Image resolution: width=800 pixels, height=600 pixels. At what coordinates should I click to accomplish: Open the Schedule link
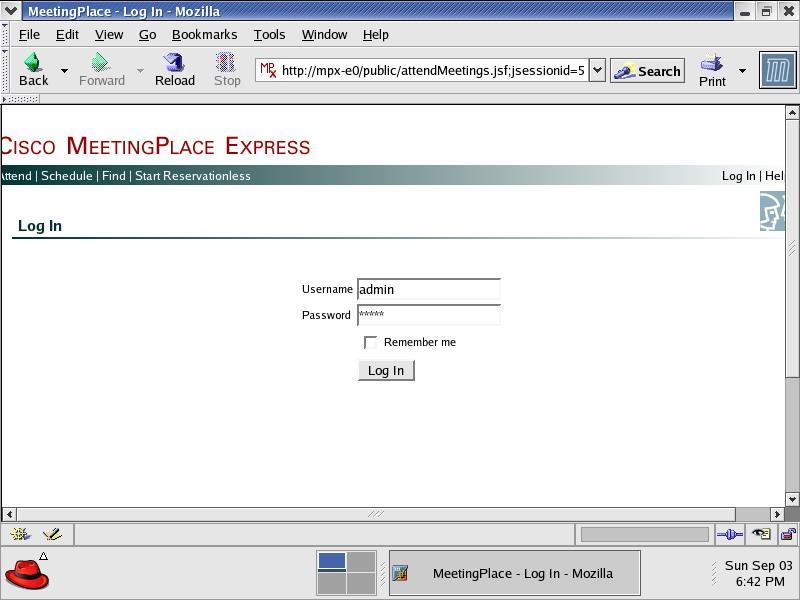tap(67, 176)
